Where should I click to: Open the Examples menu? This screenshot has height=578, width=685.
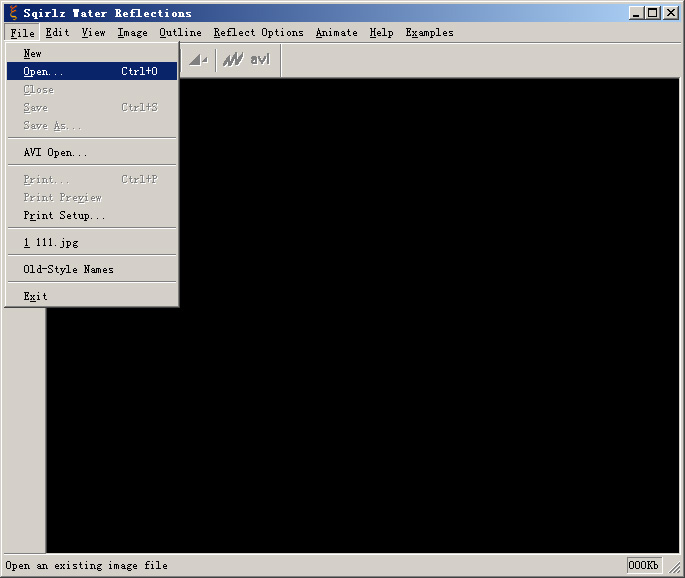tap(429, 33)
